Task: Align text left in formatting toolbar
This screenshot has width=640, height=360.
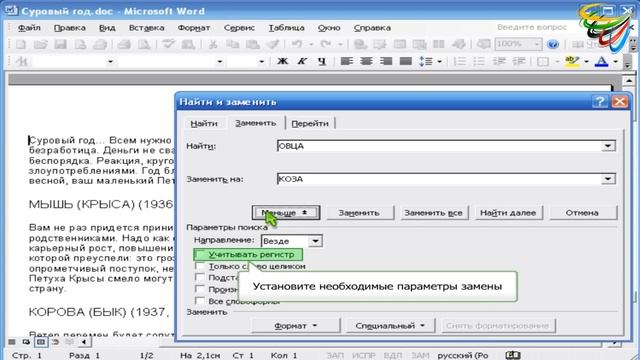Action: [346, 61]
